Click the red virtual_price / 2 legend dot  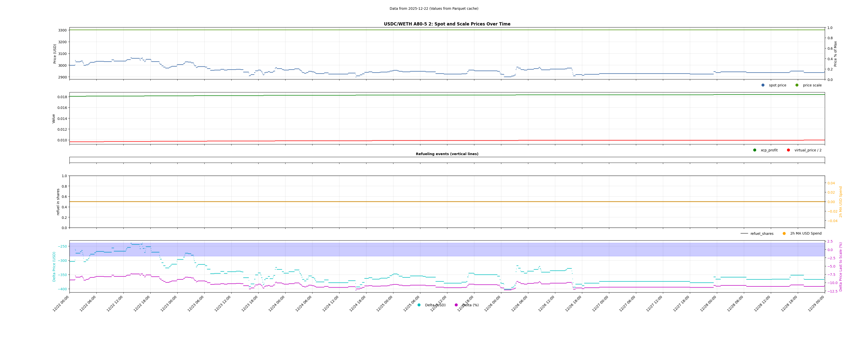click(x=789, y=150)
